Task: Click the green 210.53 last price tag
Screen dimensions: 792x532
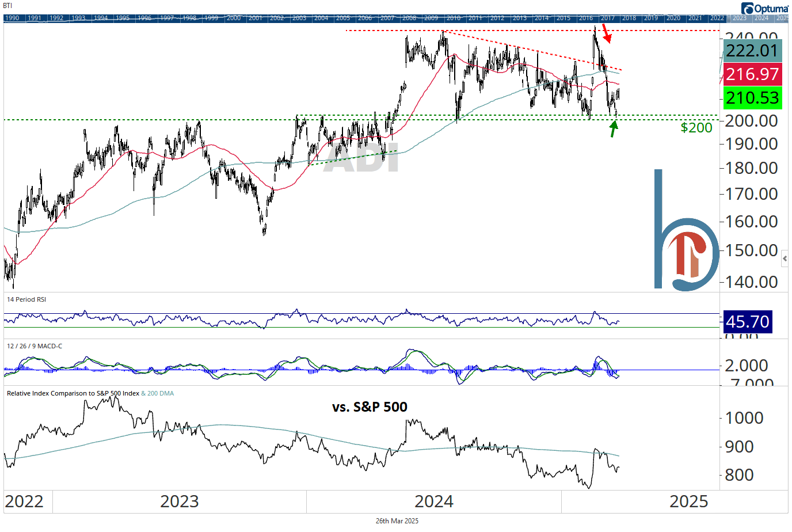Action: click(752, 98)
